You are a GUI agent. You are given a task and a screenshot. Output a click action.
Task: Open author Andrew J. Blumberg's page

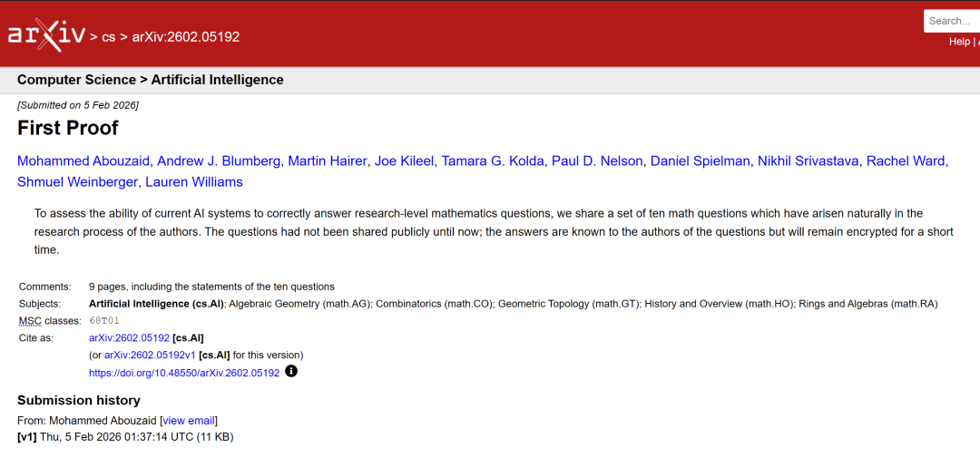[219, 161]
